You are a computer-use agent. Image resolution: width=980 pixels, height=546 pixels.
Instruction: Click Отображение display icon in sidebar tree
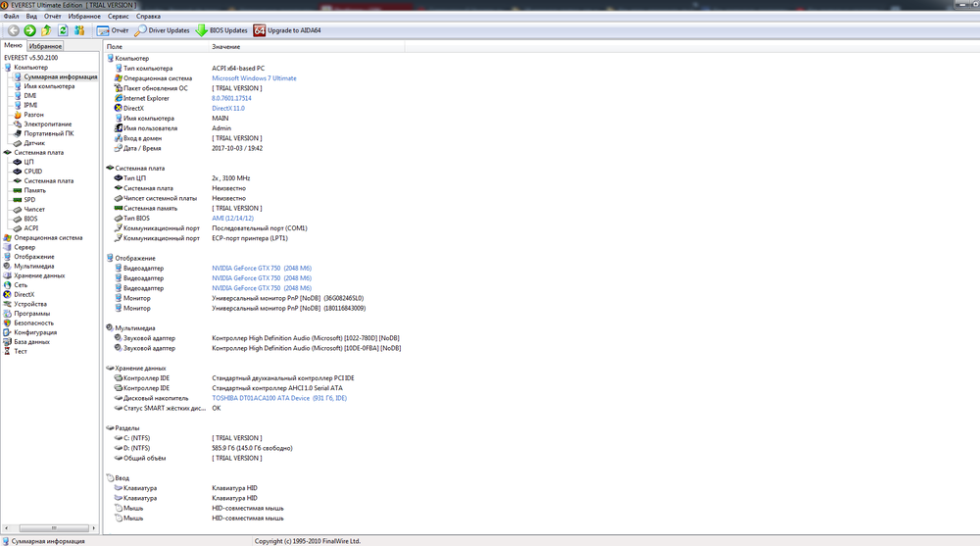click(8, 257)
